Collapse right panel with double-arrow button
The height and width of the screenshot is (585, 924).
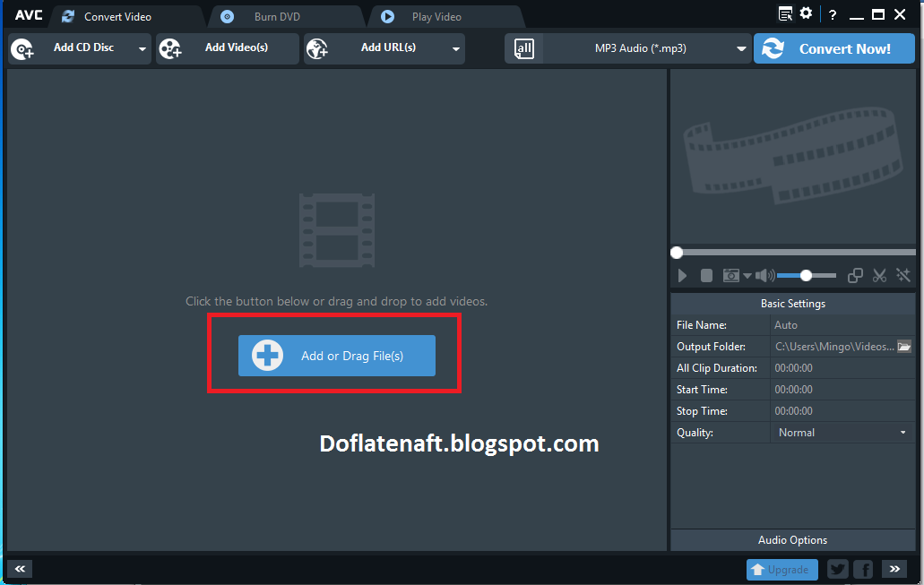894,569
